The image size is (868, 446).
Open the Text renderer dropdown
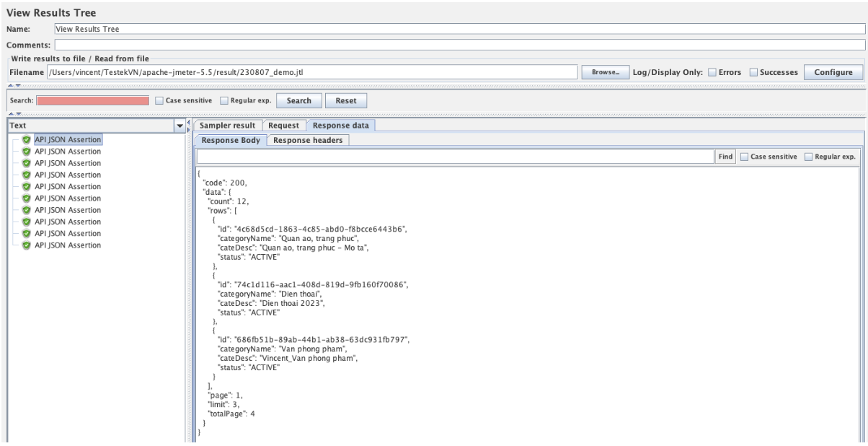(180, 126)
